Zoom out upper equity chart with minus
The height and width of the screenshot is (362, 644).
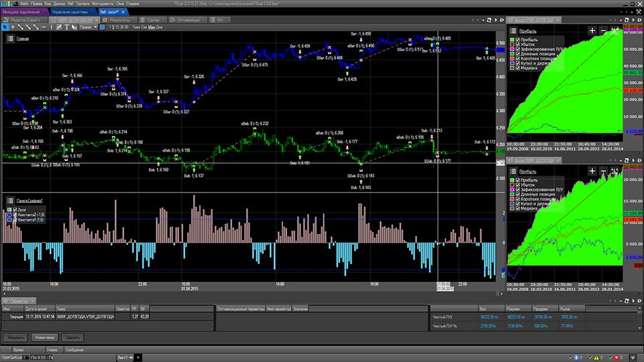point(603,30)
